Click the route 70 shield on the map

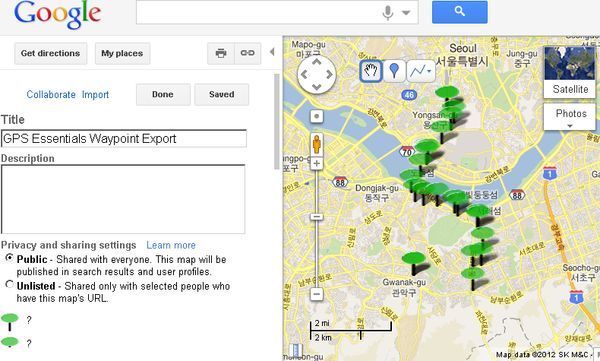406,152
